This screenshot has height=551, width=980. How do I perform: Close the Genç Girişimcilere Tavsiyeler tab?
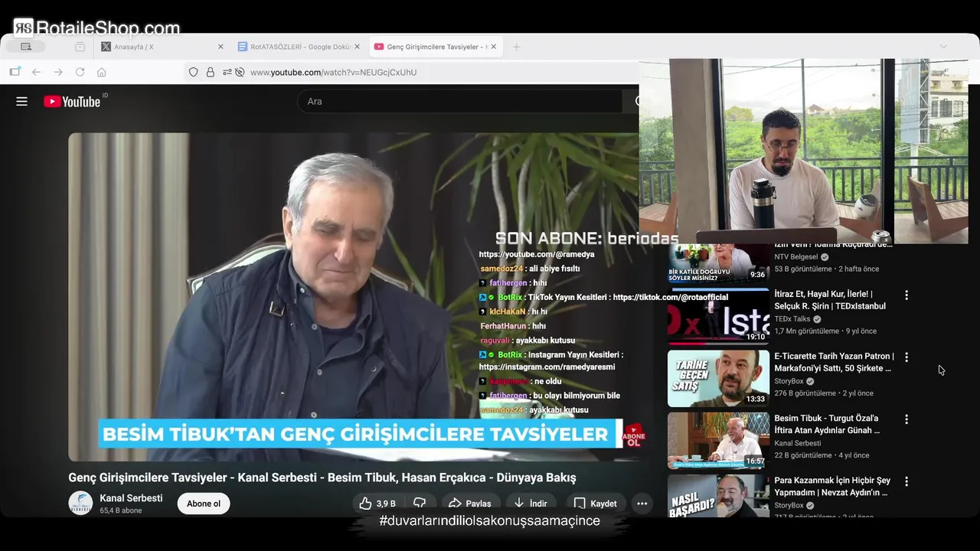point(493,47)
